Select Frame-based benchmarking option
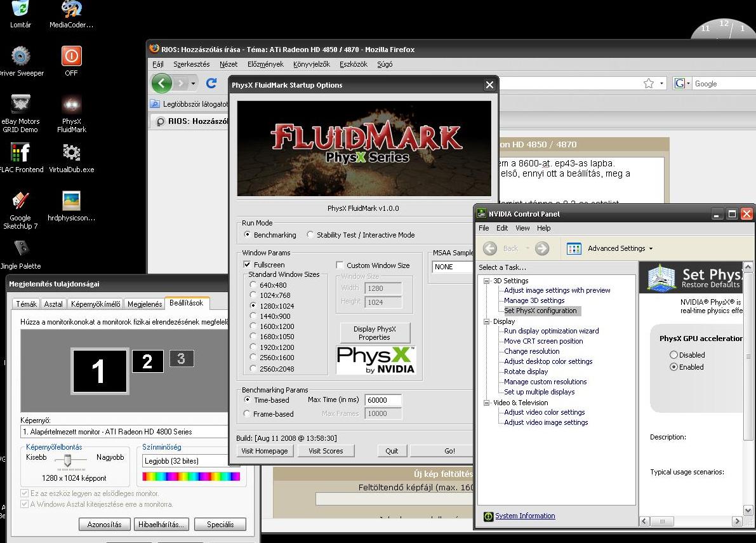 click(248, 414)
